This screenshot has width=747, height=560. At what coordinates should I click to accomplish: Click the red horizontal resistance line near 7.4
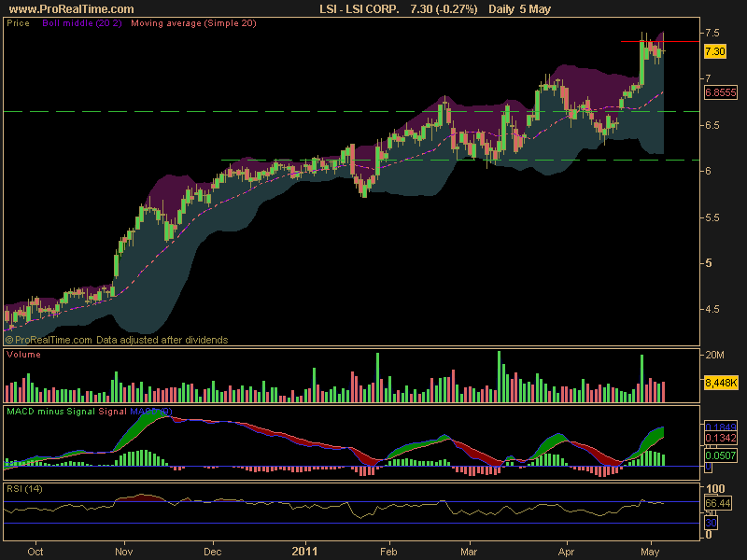click(x=660, y=42)
